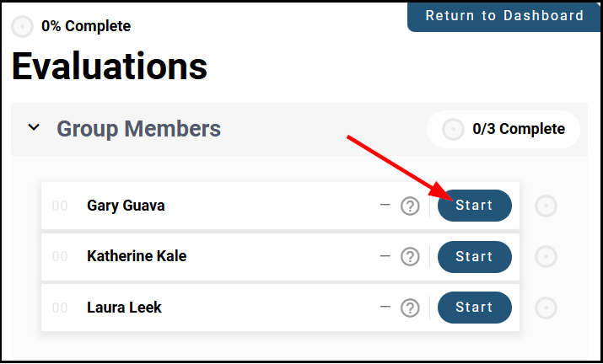This screenshot has height=364, width=603.
Task: Click the score dash for Gary Guava
Action: click(x=385, y=204)
